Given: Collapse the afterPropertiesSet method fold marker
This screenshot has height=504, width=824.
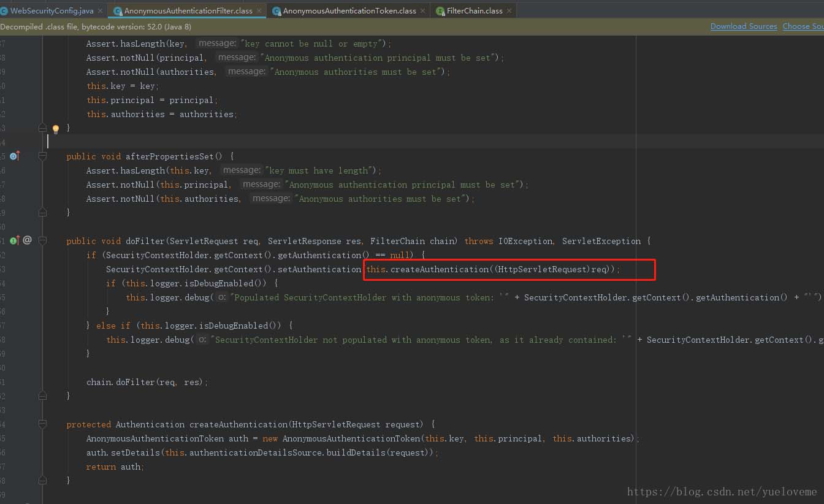Looking at the screenshot, I should (42, 156).
